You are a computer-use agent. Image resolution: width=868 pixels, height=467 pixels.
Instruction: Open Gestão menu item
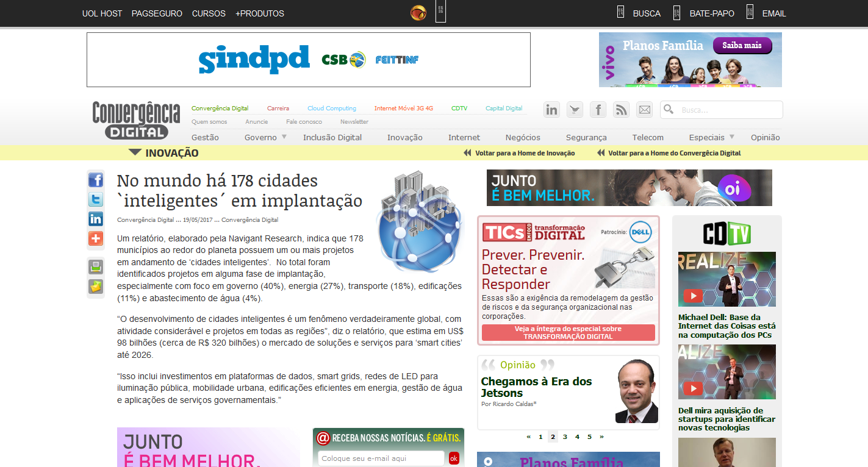pyautogui.click(x=205, y=137)
